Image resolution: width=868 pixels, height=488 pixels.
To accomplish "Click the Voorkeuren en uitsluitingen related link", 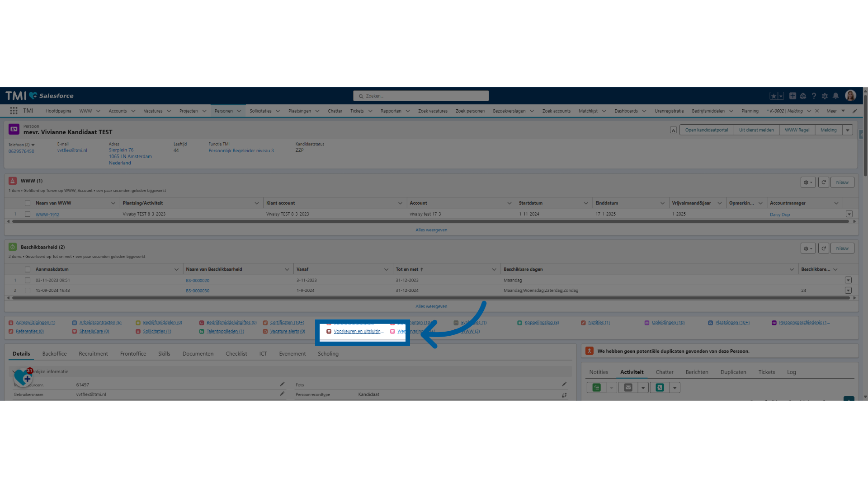I will [358, 331].
